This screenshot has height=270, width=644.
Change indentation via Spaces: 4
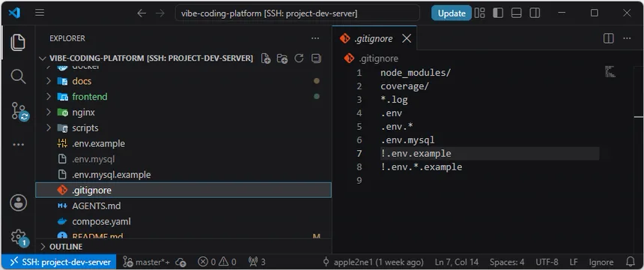507,262
